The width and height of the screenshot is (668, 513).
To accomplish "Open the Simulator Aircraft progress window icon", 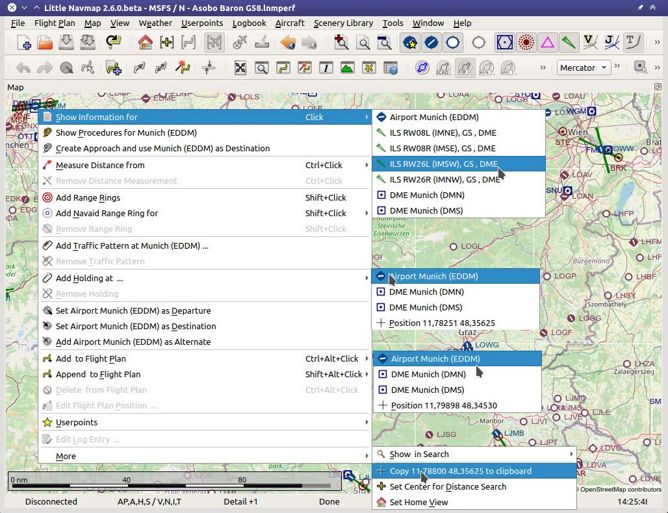I will click(369, 68).
